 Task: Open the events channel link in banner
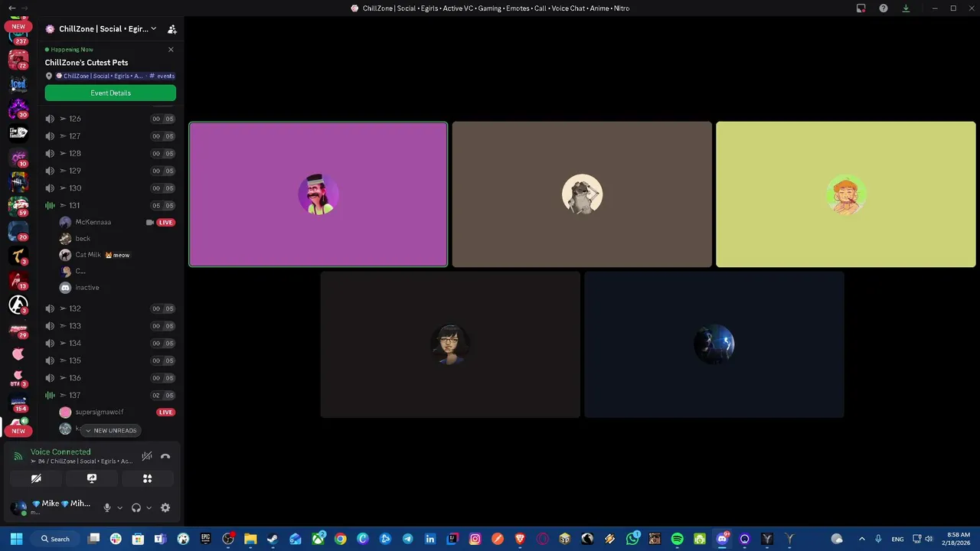click(x=162, y=76)
